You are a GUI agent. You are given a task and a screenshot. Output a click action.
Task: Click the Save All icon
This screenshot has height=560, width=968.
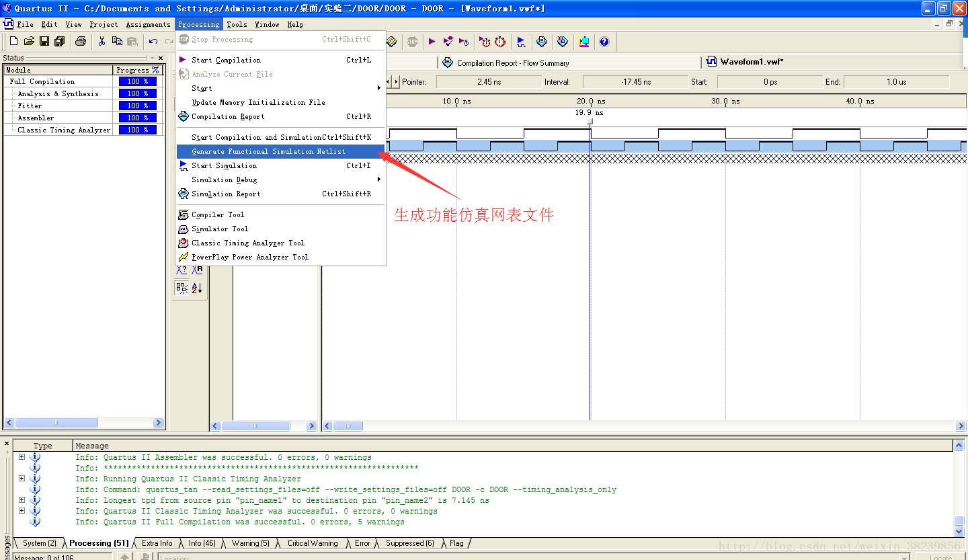(60, 42)
